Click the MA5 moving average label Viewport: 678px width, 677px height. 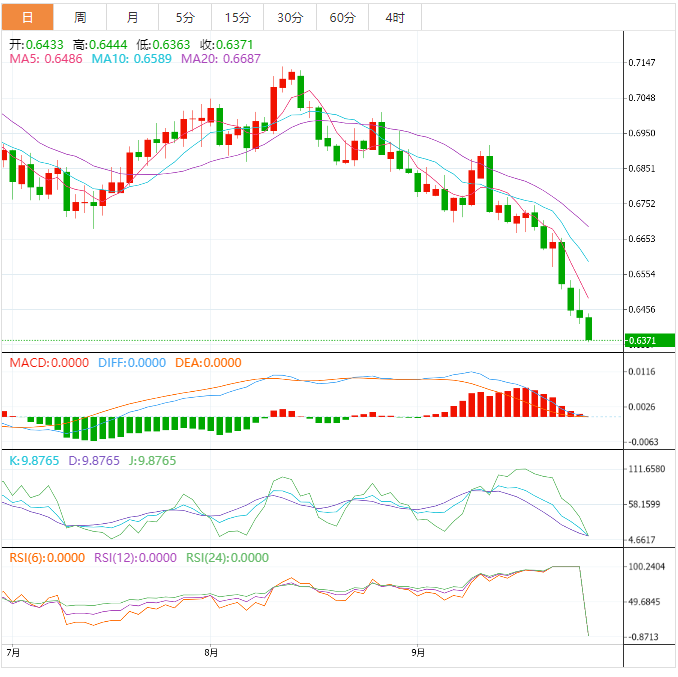(47, 60)
